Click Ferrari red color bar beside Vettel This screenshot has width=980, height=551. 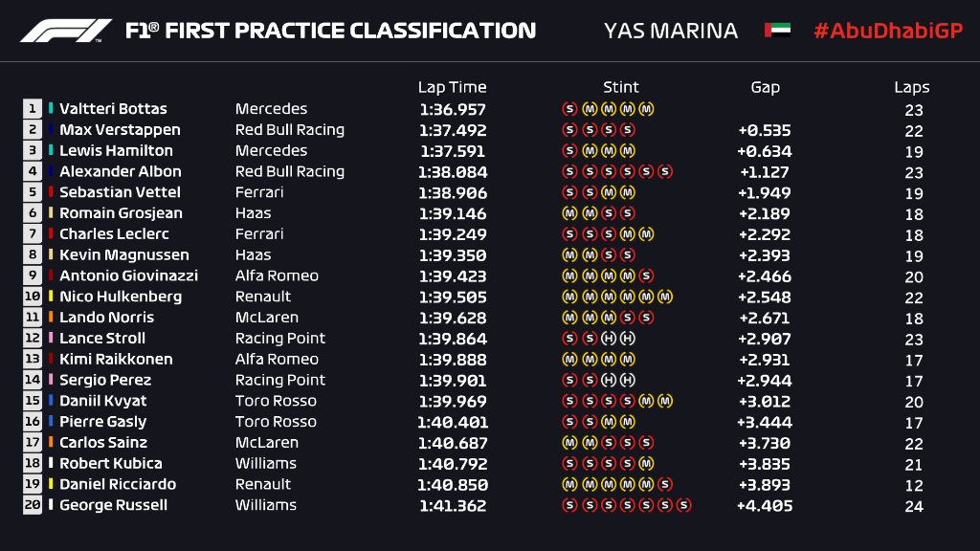tap(51, 192)
